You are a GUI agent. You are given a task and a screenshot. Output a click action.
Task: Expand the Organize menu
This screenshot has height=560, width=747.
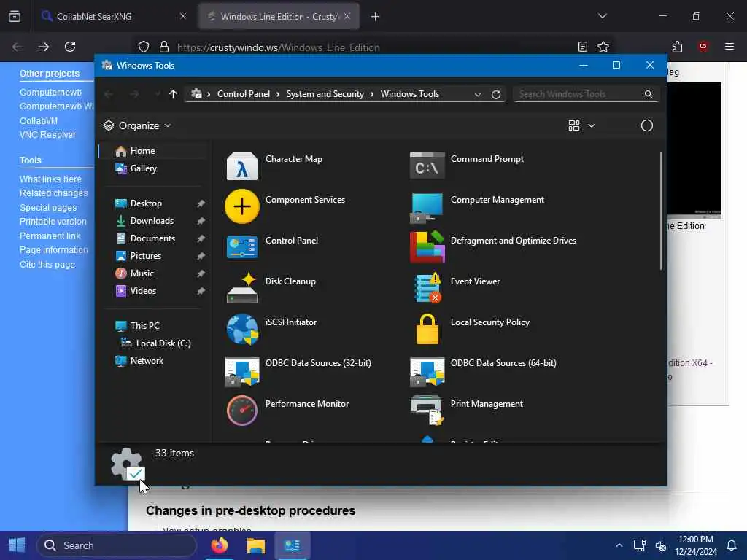137,125
